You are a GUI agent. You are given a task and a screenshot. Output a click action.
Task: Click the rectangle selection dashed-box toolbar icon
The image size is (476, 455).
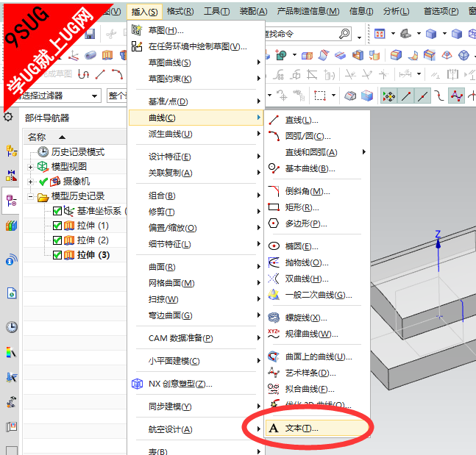click(319, 96)
